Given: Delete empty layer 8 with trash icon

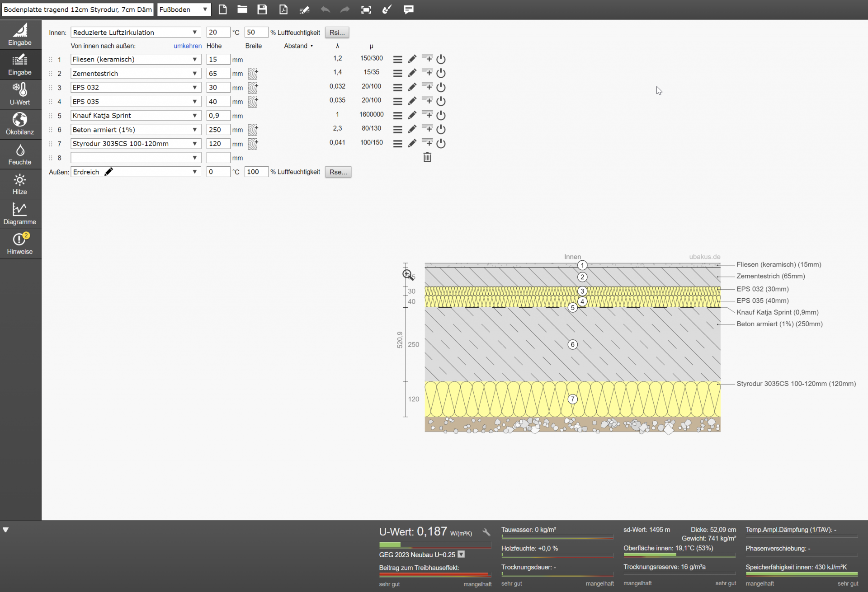Looking at the screenshot, I should coord(427,157).
